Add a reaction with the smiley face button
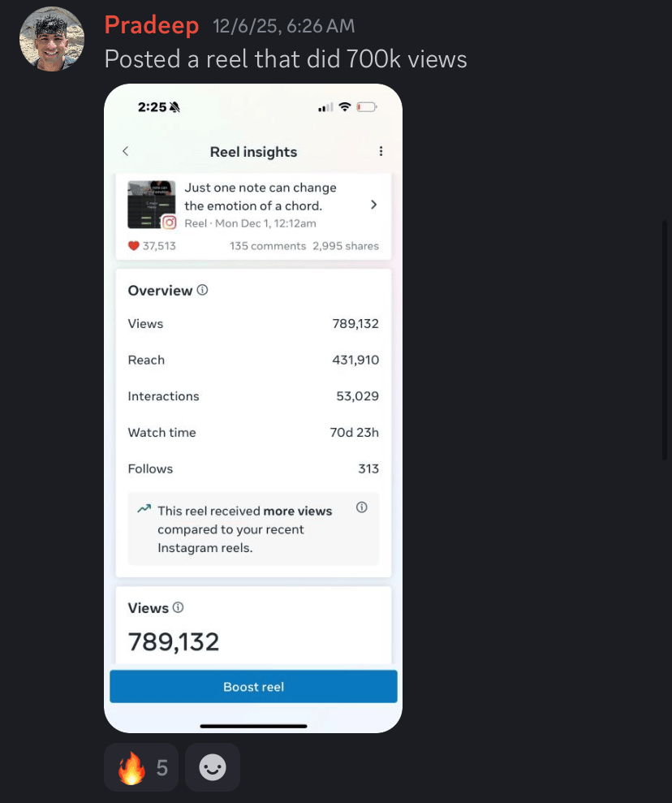Screen dimensions: 672x803 tap(212, 766)
